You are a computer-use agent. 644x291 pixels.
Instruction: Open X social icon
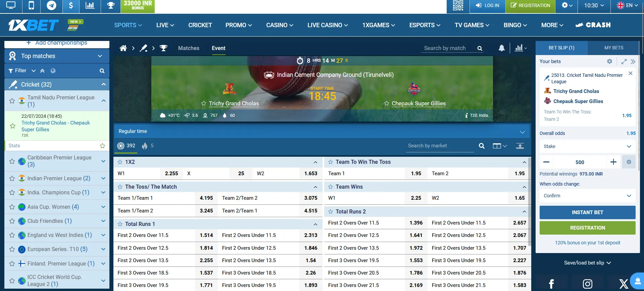tap(624, 284)
